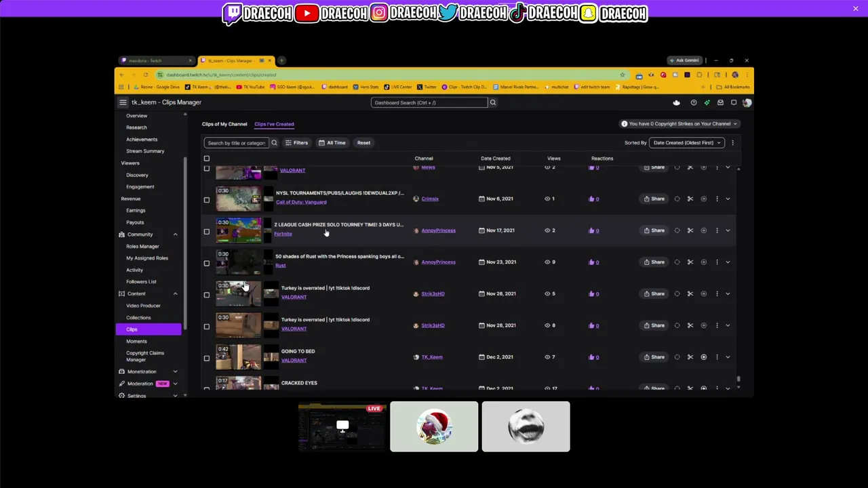The width and height of the screenshot is (868, 488).
Task: Open Stream Summary in sidebar
Action: pyautogui.click(x=145, y=151)
